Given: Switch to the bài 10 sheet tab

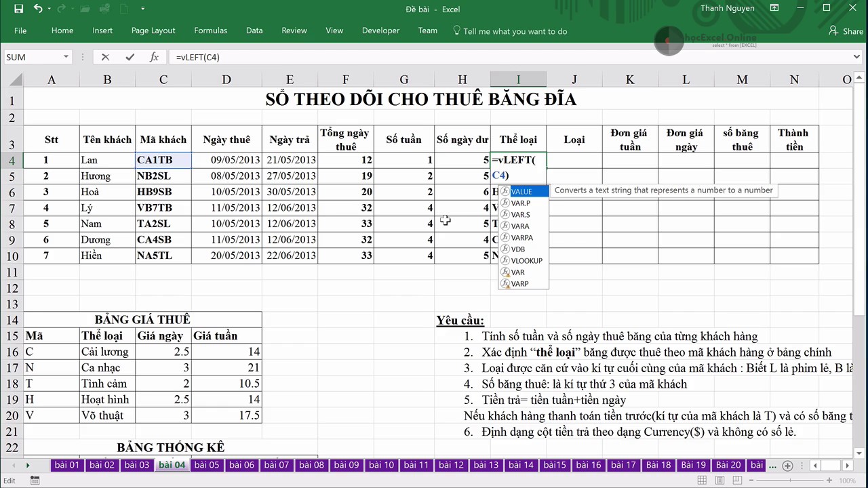Looking at the screenshot, I should 381,465.
